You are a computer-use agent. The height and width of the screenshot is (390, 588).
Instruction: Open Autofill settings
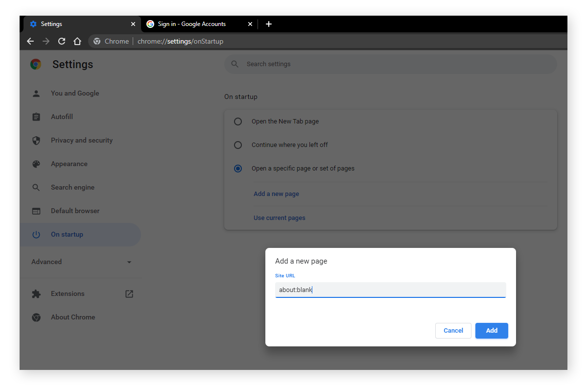pos(80,117)
